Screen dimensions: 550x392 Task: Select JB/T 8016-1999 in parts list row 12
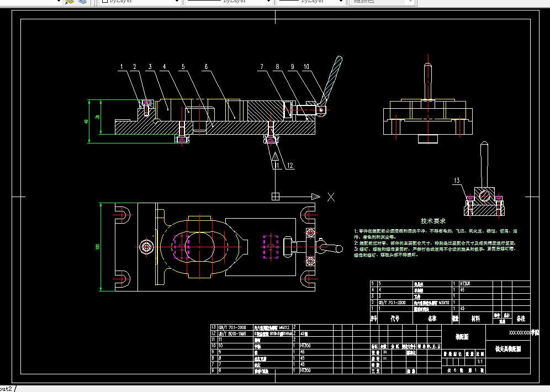[x=232, y=333]
